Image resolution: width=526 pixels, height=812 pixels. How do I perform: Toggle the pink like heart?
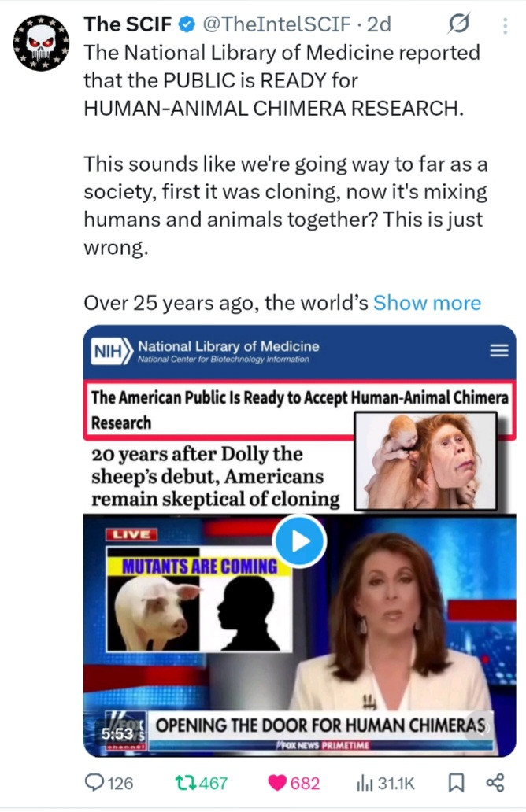pyautogui.click(x=294, y=782)
